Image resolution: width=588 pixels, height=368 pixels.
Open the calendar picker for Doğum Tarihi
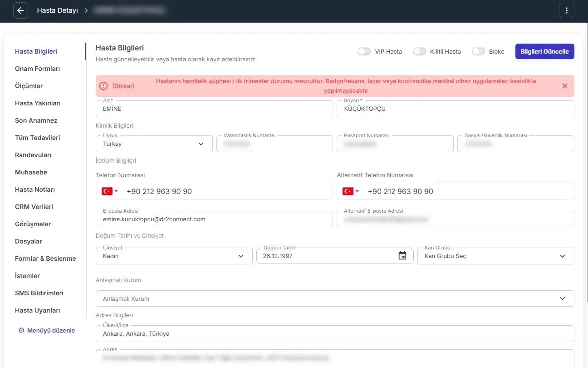pos(402,256)
